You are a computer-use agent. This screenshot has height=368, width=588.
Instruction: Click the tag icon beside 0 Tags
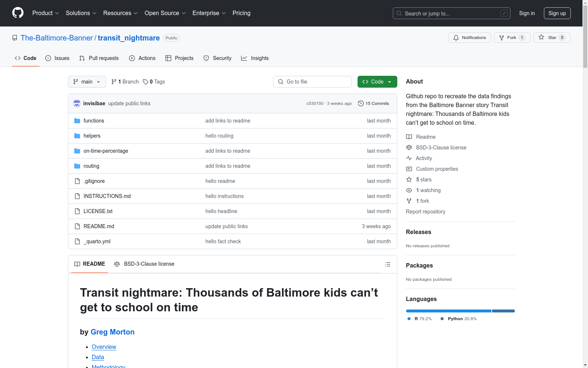point(146,82)
